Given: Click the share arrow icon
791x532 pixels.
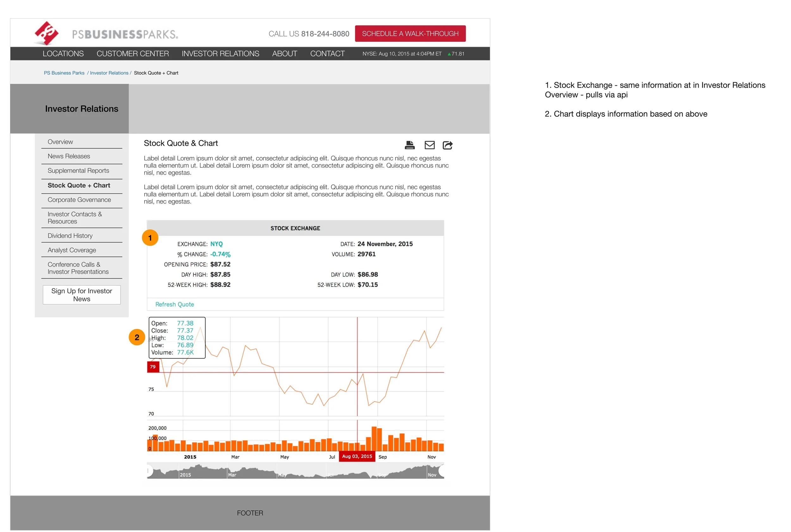Looking at the screenshot, I should (x=447, y=145).
